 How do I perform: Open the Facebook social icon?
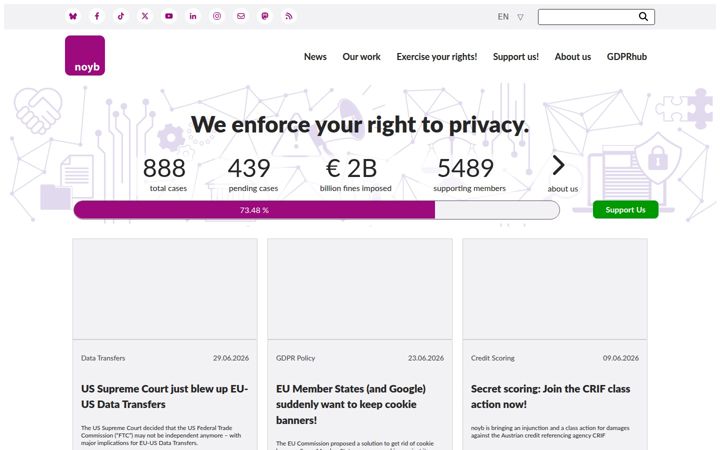[x=97, y=16]
